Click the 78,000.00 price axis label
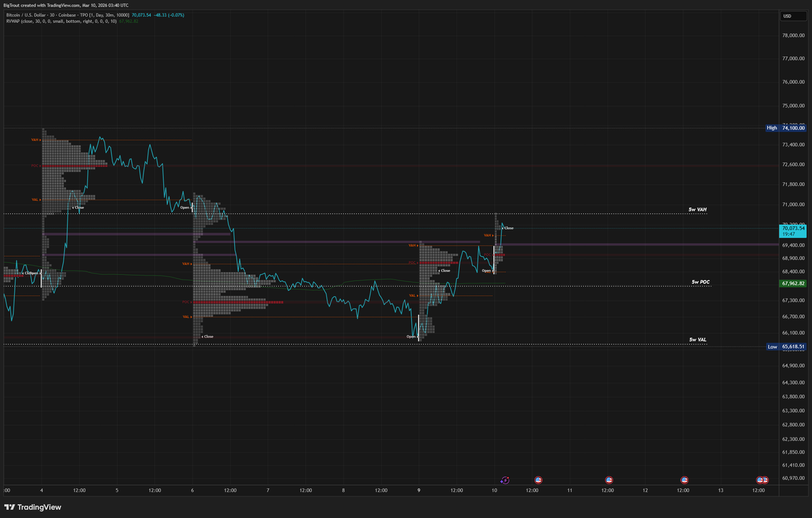The image size is (812, 518). pos(793,36)
